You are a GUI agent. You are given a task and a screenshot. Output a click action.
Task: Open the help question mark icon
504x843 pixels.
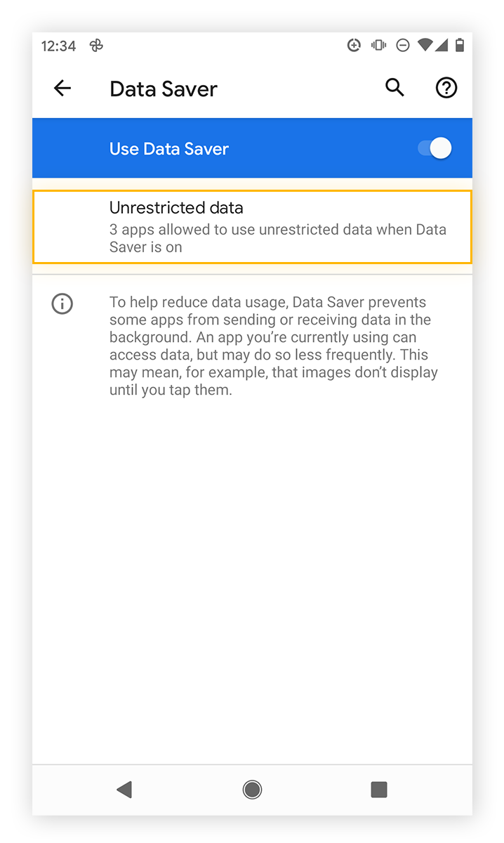click(x=446, y=88)
